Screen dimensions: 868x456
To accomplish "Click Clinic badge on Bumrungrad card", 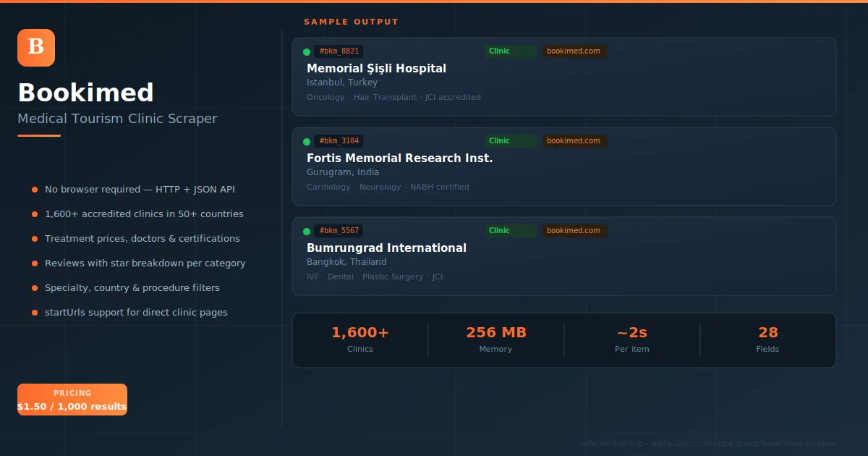I will tap(511, 231).
